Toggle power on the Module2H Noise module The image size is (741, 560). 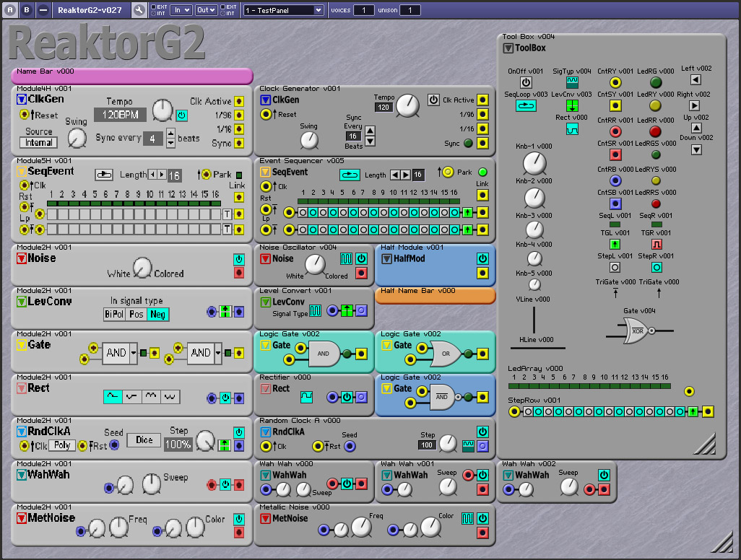239,259
